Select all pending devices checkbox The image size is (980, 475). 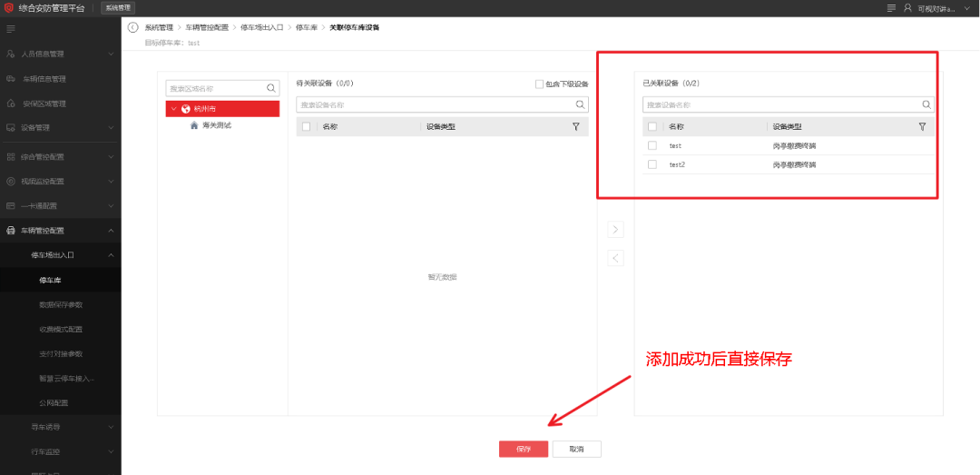click(x=307, y=126)
